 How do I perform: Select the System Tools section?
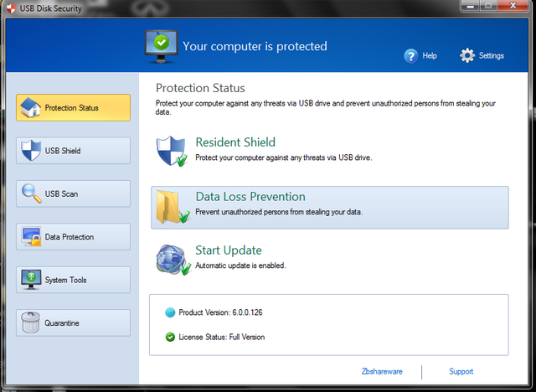pos(73,280)
